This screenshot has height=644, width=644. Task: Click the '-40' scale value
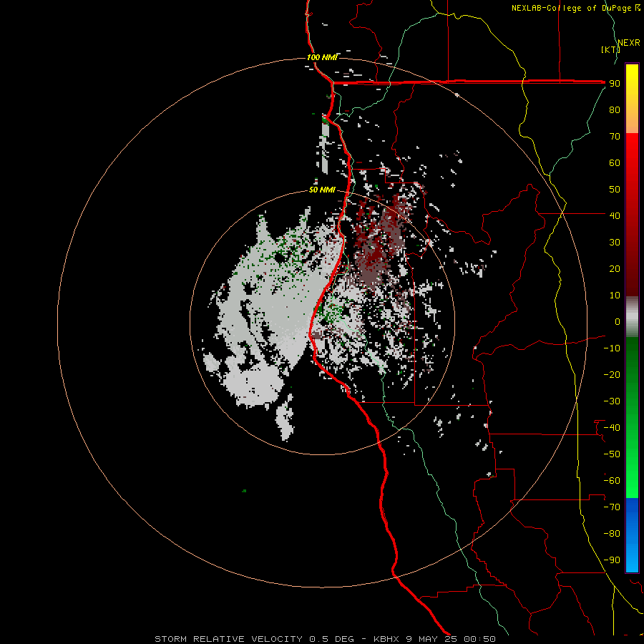tap(612, 428)
